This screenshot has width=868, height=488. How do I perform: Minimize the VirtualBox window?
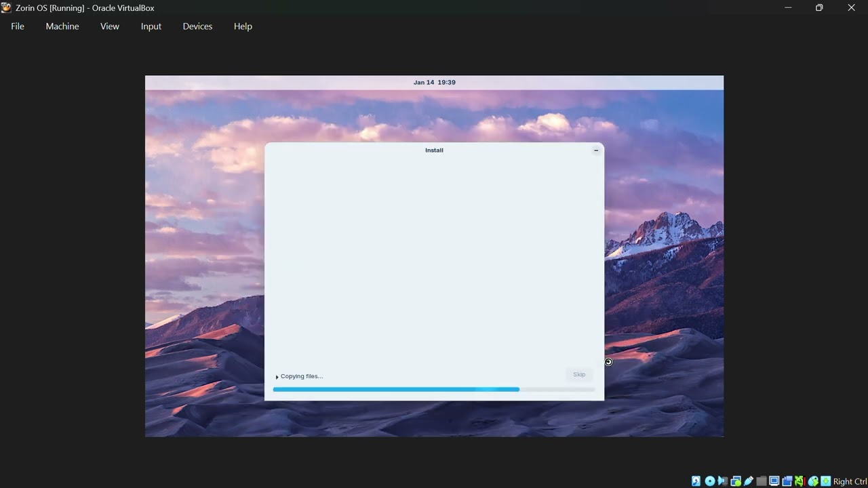(x=788, y=7)
